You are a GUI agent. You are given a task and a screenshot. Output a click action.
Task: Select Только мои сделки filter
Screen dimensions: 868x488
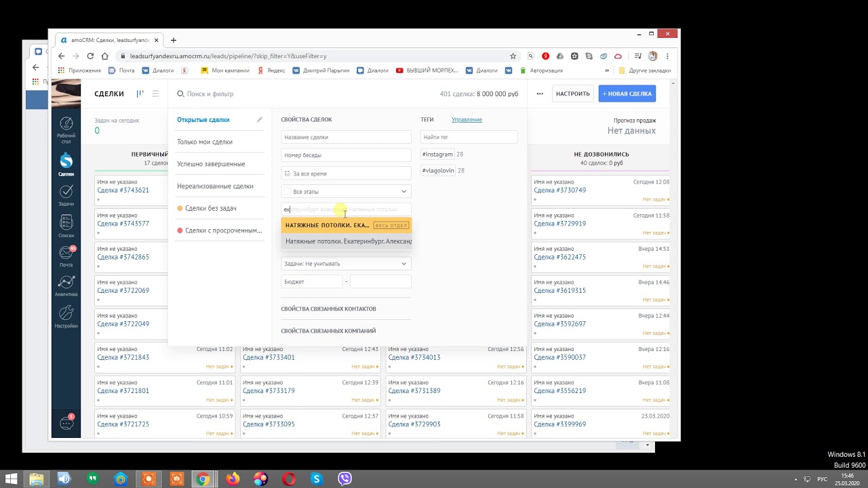pos(205,142)
